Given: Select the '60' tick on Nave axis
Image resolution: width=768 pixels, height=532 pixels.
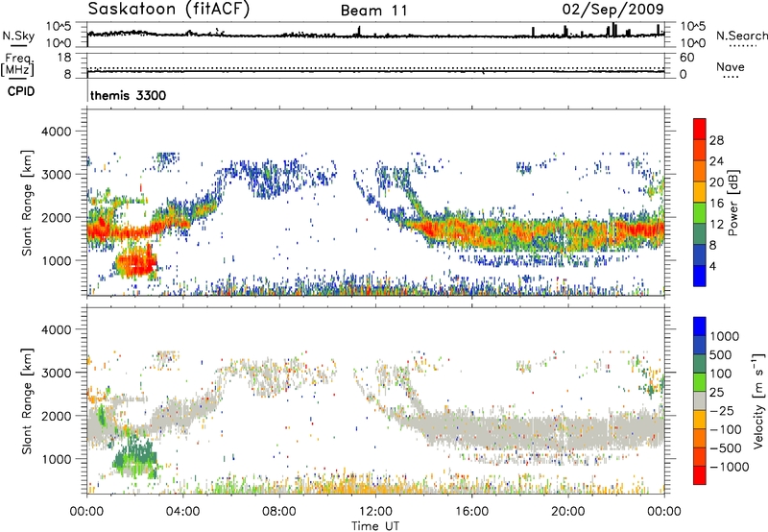Looking at the screenshot, I should [x=687, y=58].
